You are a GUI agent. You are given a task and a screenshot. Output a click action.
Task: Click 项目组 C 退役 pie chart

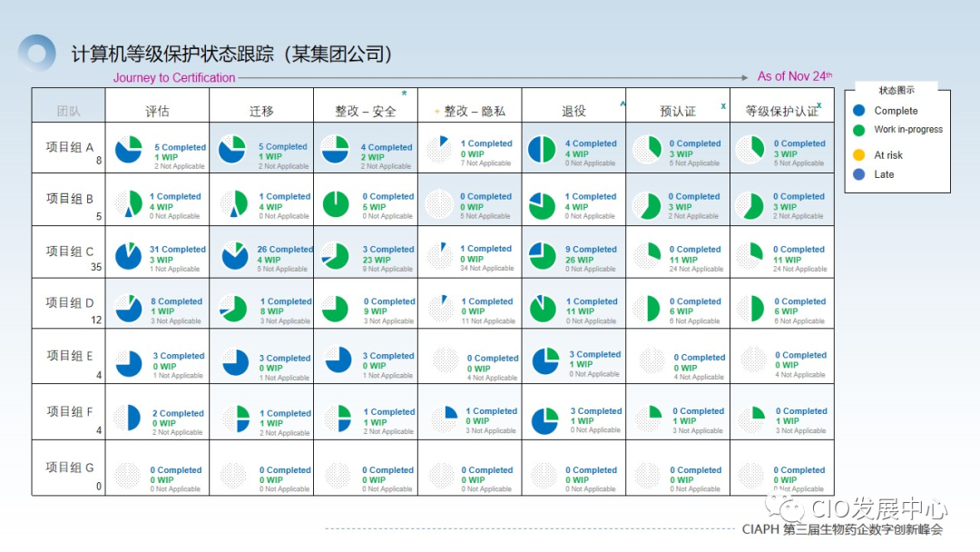(x=543, y=256)
